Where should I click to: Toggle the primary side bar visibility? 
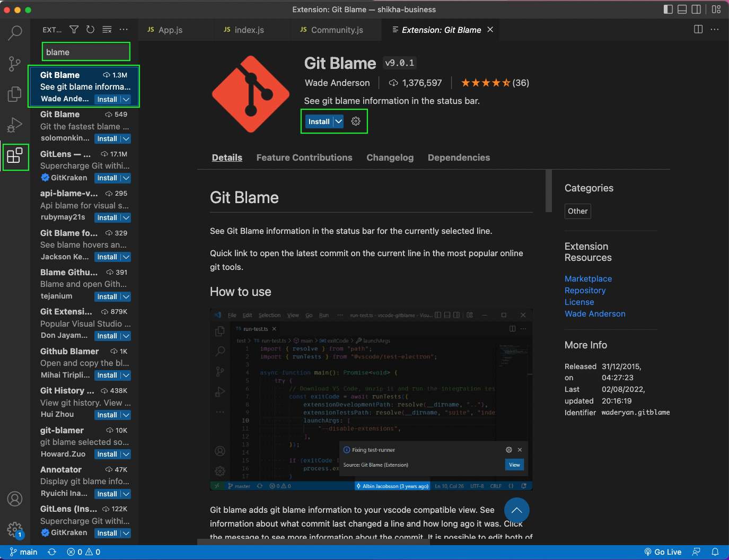(x=667, y=9)
